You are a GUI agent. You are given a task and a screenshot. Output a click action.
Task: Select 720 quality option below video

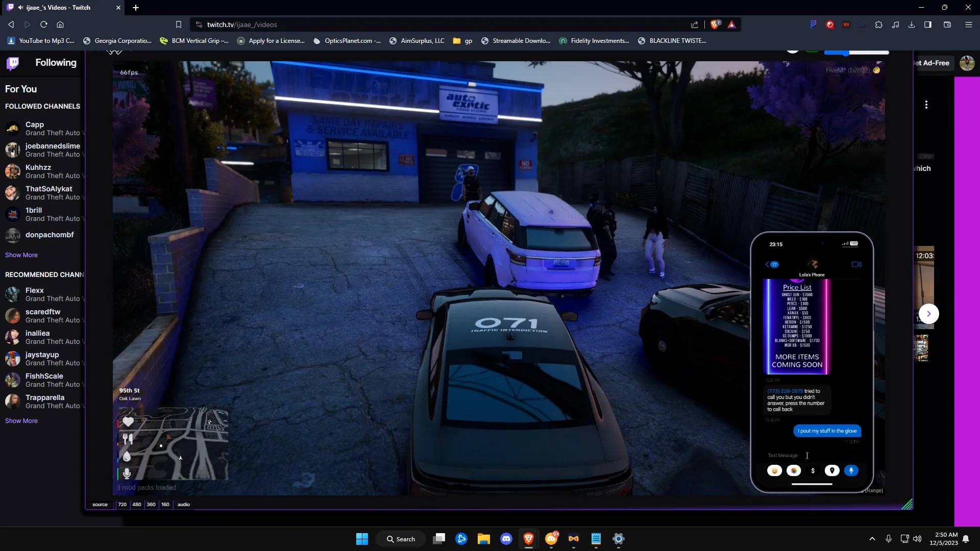tap(122, 505)
